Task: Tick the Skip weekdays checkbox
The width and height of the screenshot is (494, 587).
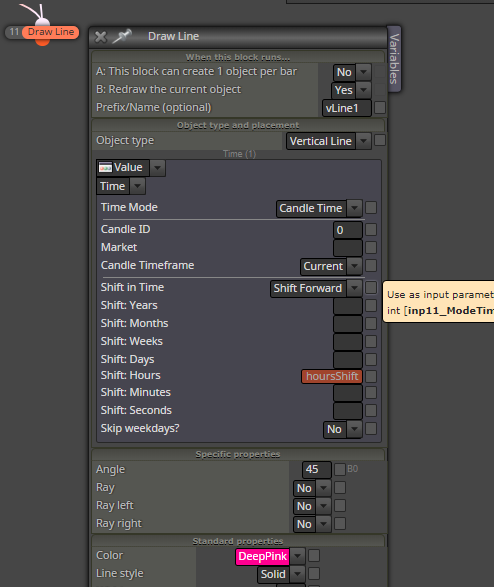Action: point(371,429)
